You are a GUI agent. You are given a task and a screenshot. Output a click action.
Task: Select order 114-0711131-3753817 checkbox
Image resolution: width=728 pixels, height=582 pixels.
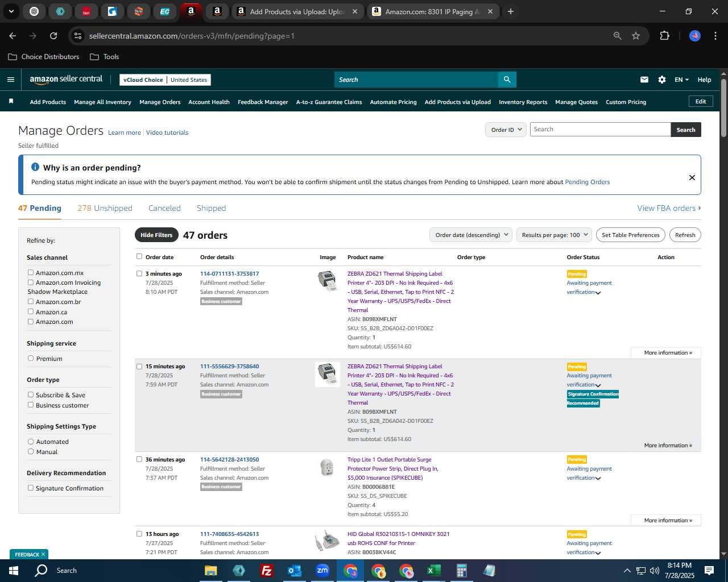point(139,273)
